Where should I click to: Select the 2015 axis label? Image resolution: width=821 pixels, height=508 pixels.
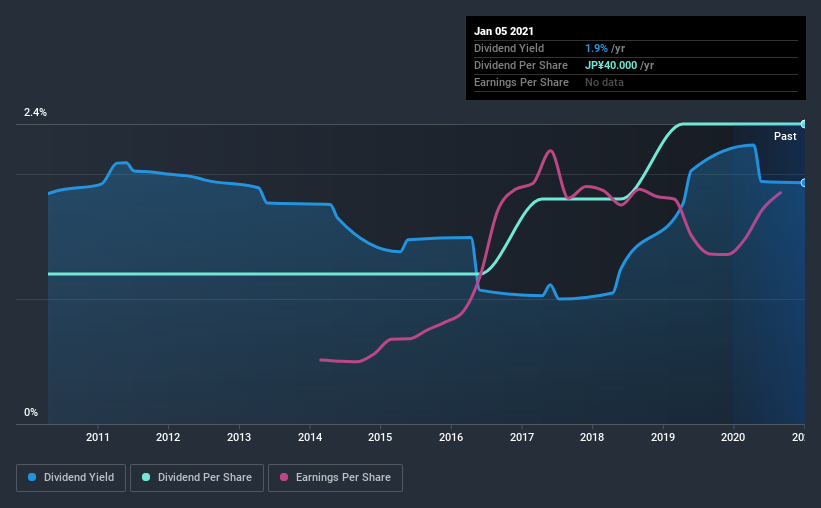(380, 437)
